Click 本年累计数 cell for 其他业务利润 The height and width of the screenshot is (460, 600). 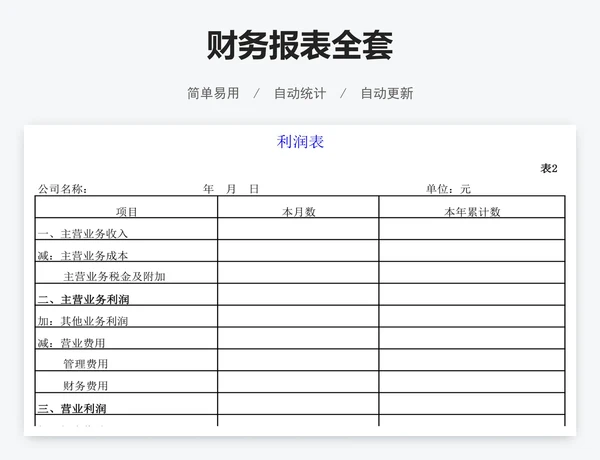tap(472, 316)
